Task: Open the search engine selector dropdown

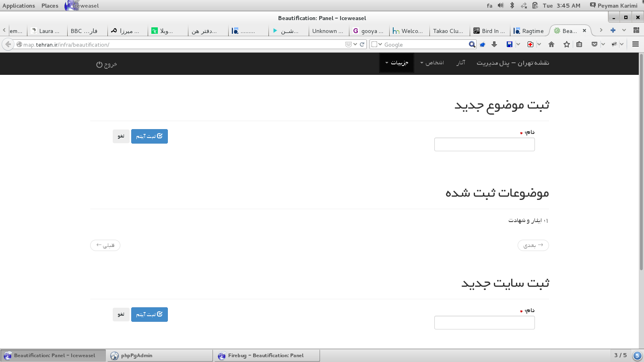Action: [377, 45]
